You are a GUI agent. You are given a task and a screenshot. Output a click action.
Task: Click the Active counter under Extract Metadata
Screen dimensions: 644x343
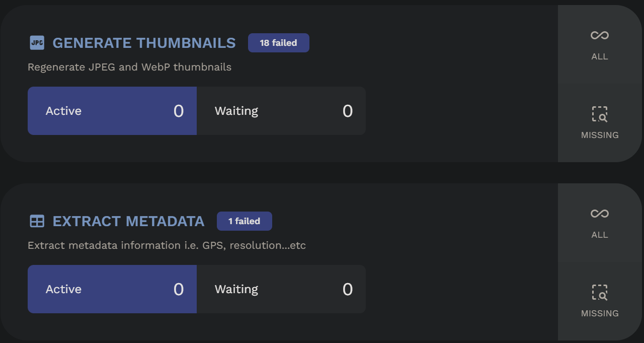tap(112, 289)
